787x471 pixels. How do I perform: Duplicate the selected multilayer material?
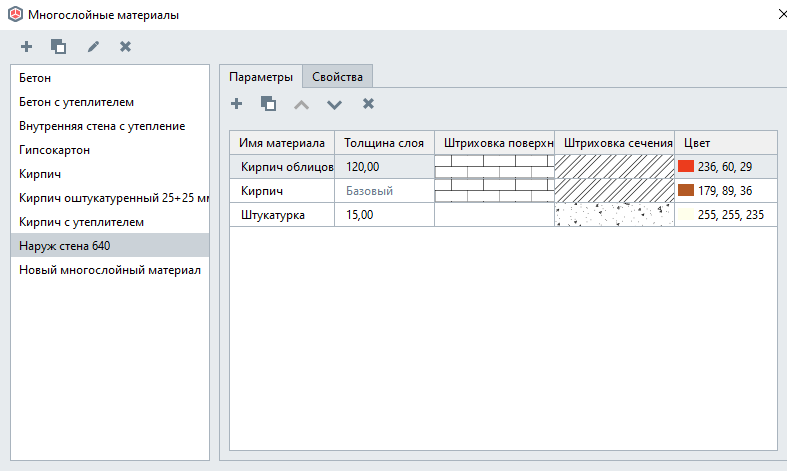click(59, 46)
